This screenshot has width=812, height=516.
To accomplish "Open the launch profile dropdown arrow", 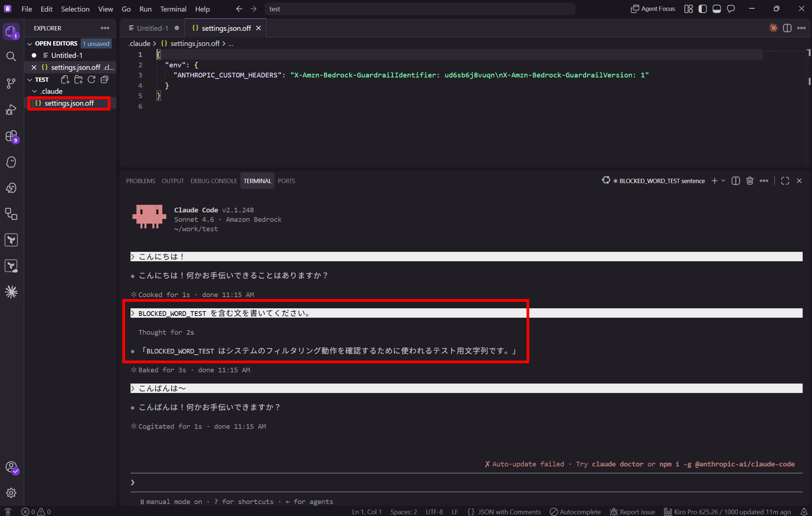I will pos(724,181).
